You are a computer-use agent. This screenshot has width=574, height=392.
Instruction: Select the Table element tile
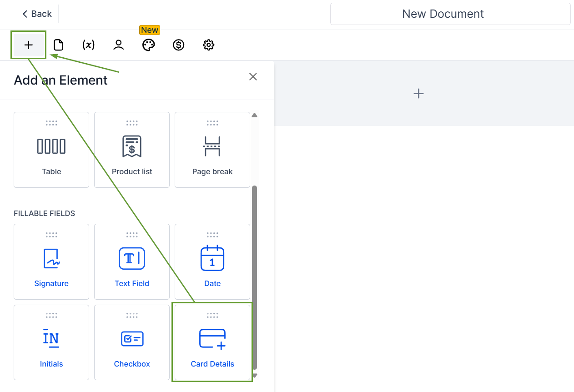click(x=51, y=150)
